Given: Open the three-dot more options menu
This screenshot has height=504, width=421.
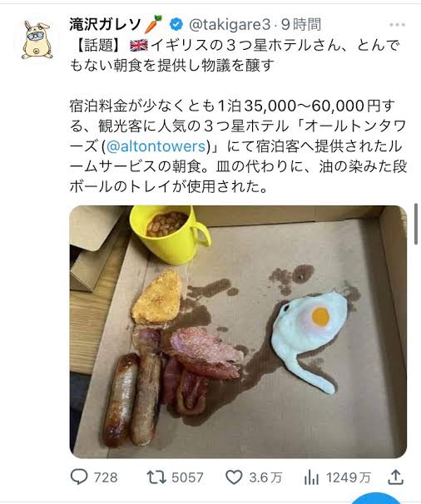Looking at the screenshot, I should tap(397, 25).
